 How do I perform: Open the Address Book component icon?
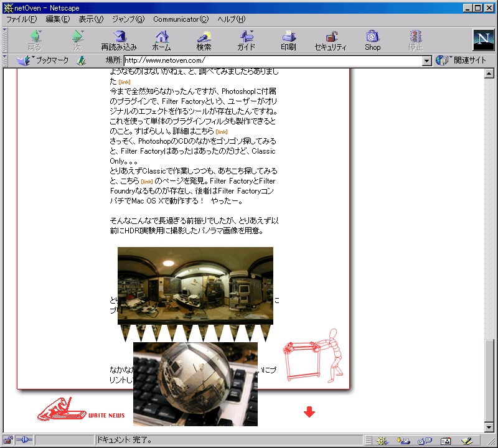point(446,441)
